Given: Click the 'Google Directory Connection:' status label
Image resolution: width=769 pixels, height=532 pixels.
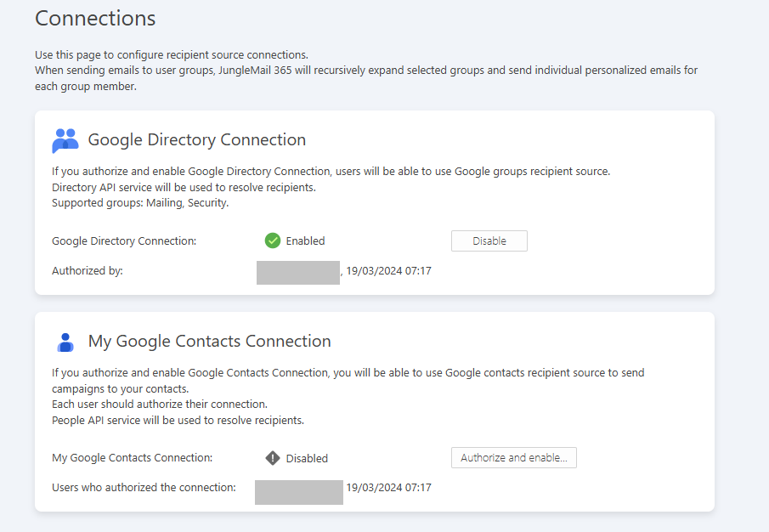Looking at the screenshot, I should [124, 241].
